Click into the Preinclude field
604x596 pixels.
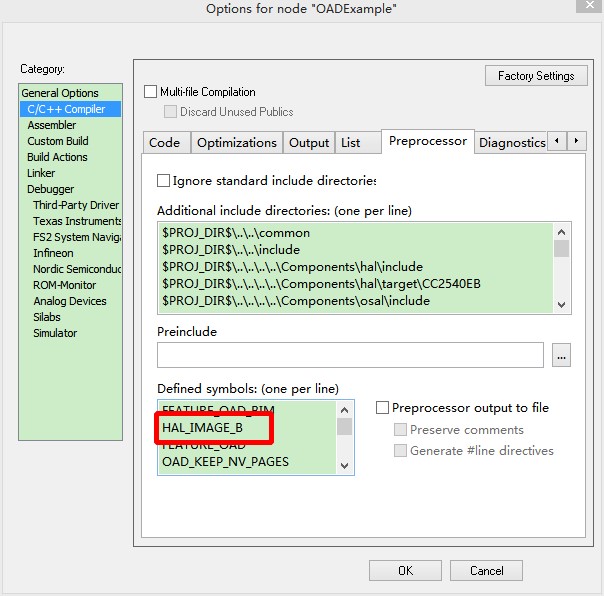(x=350, y=355)
